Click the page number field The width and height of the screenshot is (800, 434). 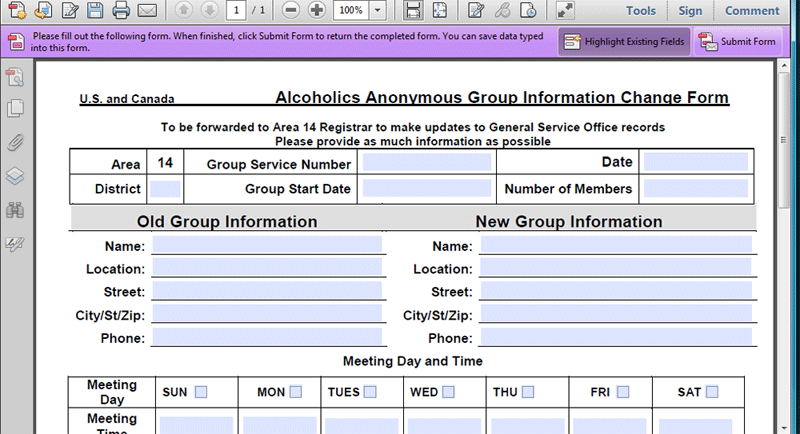(236, 10)
